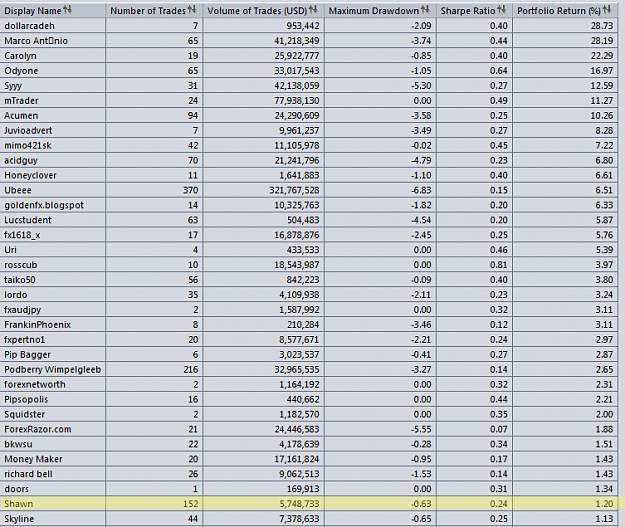The image size is (625, 527).
Task: Select the Uri row name
Action: (x=10, y=250)
